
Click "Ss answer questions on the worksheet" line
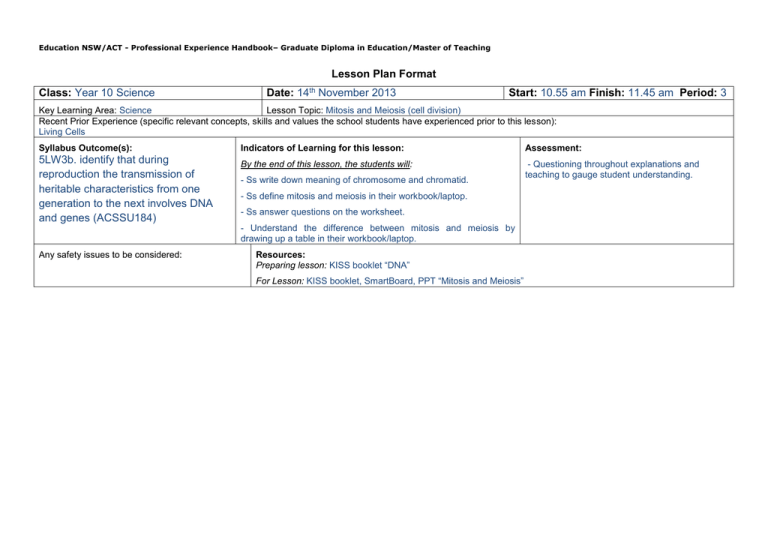(322, 212)
